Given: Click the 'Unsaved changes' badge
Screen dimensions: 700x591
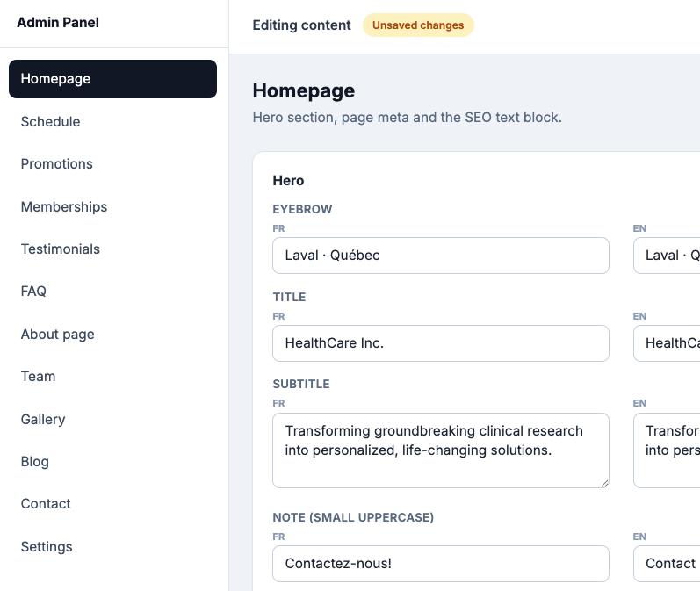Looking at the screenshot, I should point(418,25).
